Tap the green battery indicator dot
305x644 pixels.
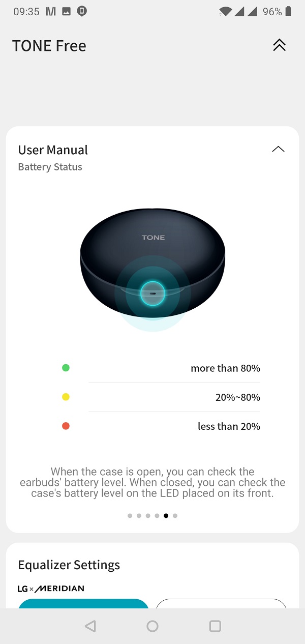click(66, 368)
